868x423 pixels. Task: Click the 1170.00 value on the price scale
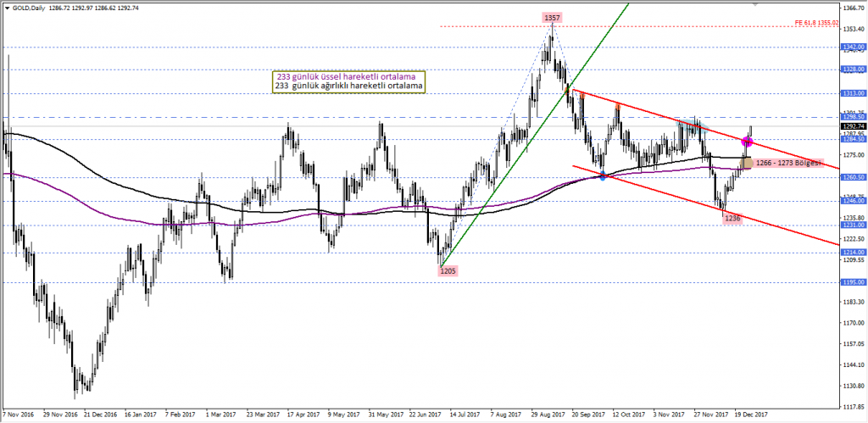point(854,323)
